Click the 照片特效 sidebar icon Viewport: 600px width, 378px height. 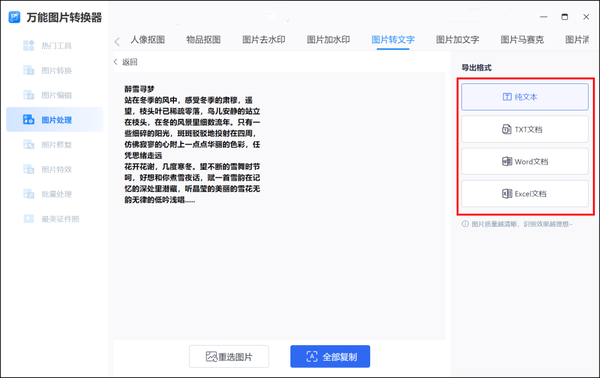[x=29, y=169]
